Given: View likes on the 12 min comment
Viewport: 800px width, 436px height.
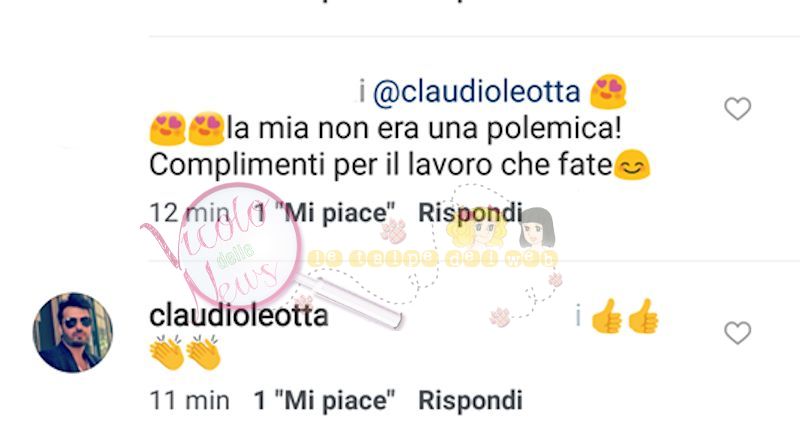Looking at the screenshot, I should (324, 213).
